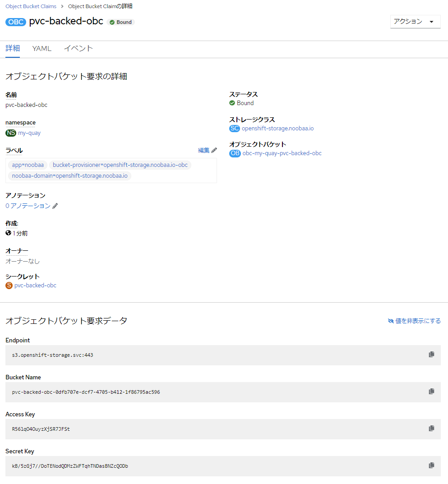Open the イベント tab

pos(78,48)
